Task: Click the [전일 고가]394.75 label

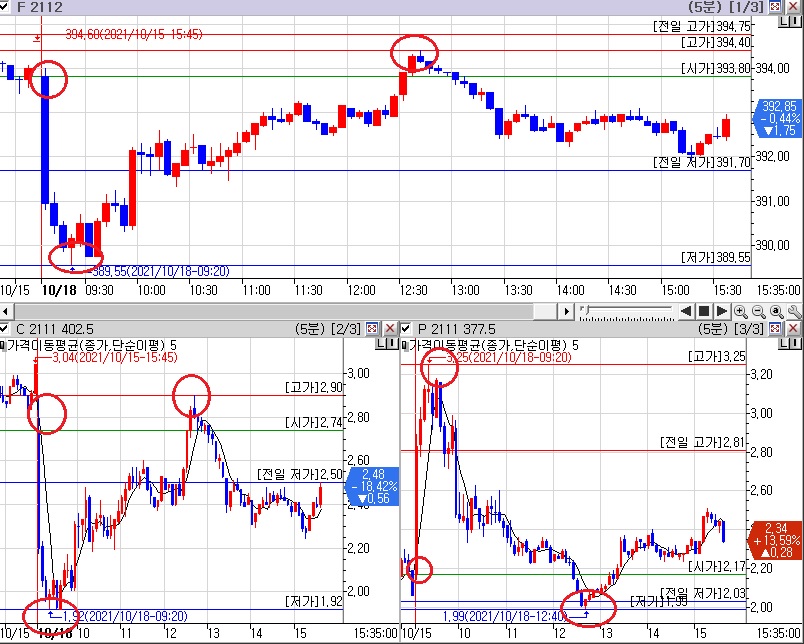Action: click(x=701, y=26)
